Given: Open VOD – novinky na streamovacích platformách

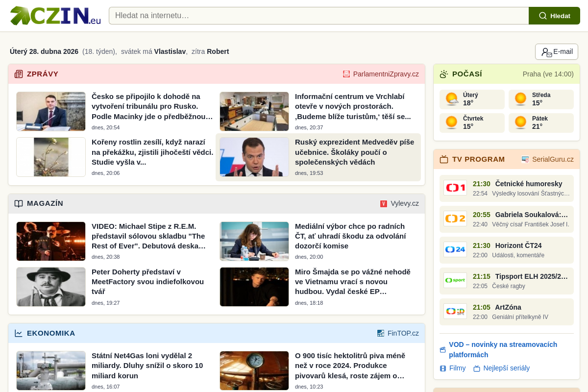Looking at the screenshot, I should (503, 349).
